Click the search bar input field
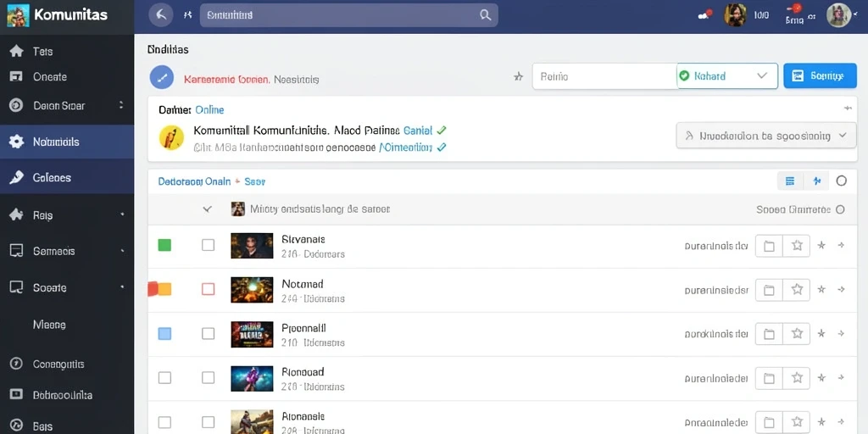 [348, 15]
